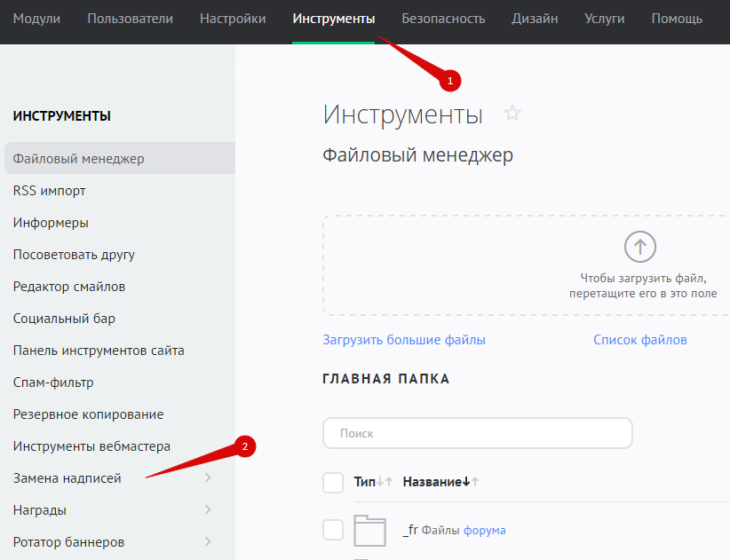The width and height of the screenshot is (730, 560).
Task: Open the Модули top menu
Action: tap(36, 19)
